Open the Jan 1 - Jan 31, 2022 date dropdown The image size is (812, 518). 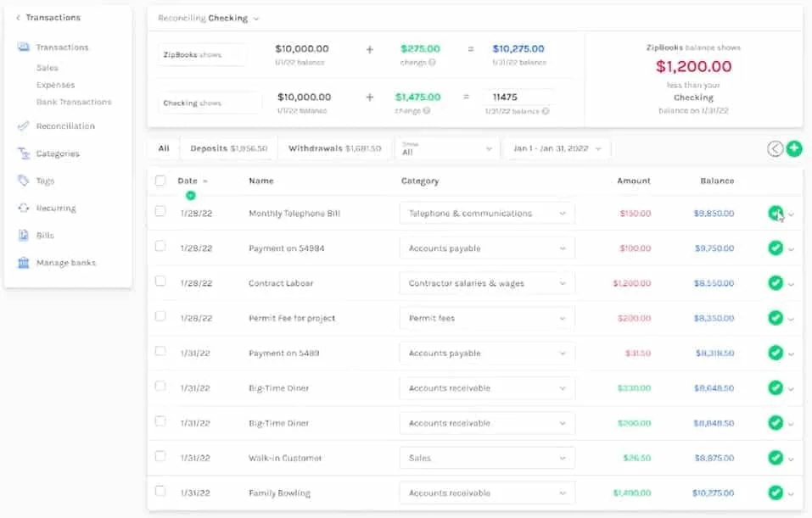557,148
